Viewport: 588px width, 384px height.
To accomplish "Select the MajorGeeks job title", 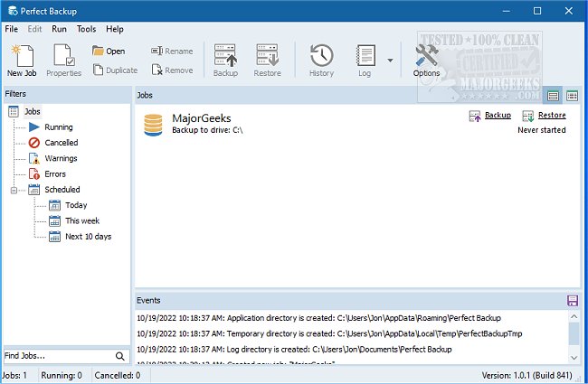I will [202, 118].
